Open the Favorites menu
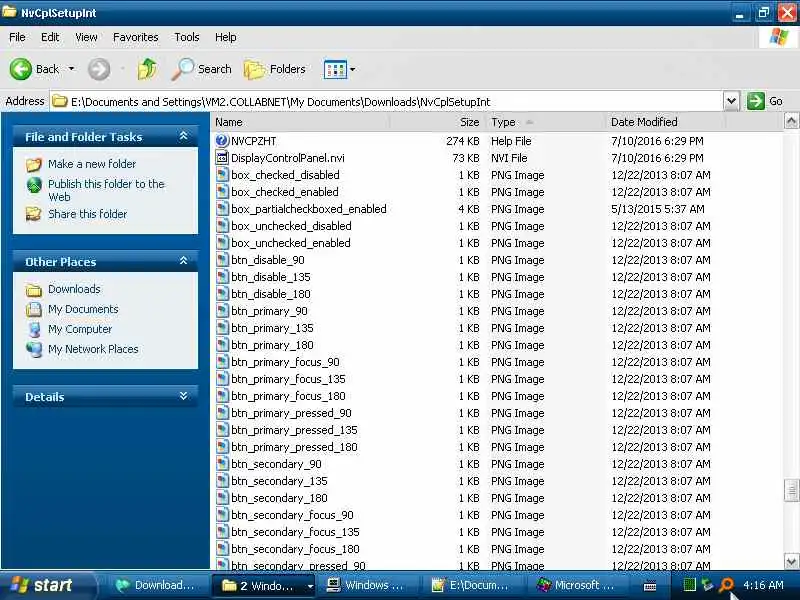Screen dimensions: 800x600 point(136,37)
